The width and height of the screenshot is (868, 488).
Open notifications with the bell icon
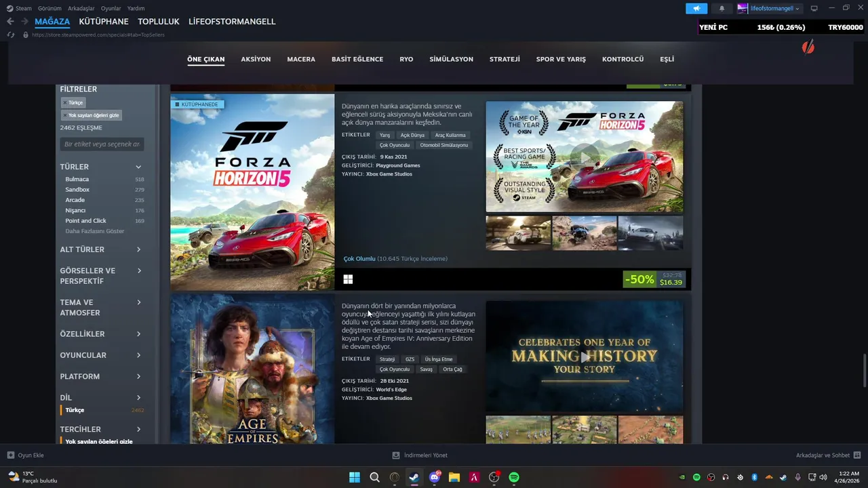[722, 8]
